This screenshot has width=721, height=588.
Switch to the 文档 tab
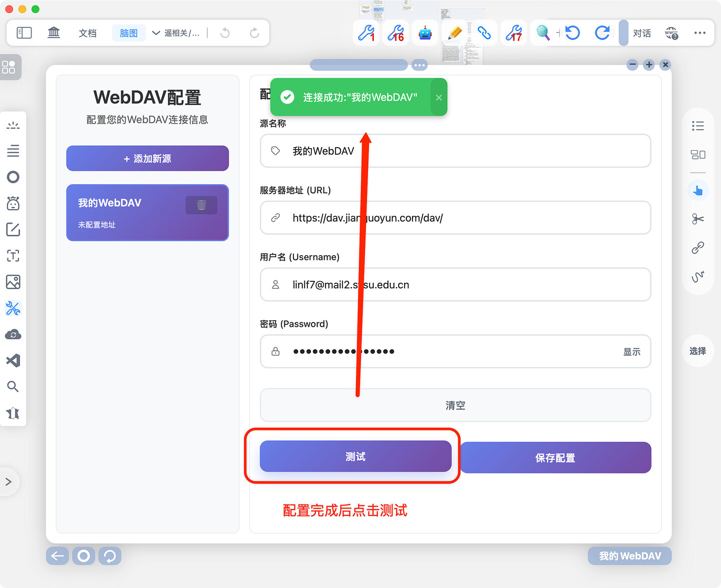(x=88, y=33)
